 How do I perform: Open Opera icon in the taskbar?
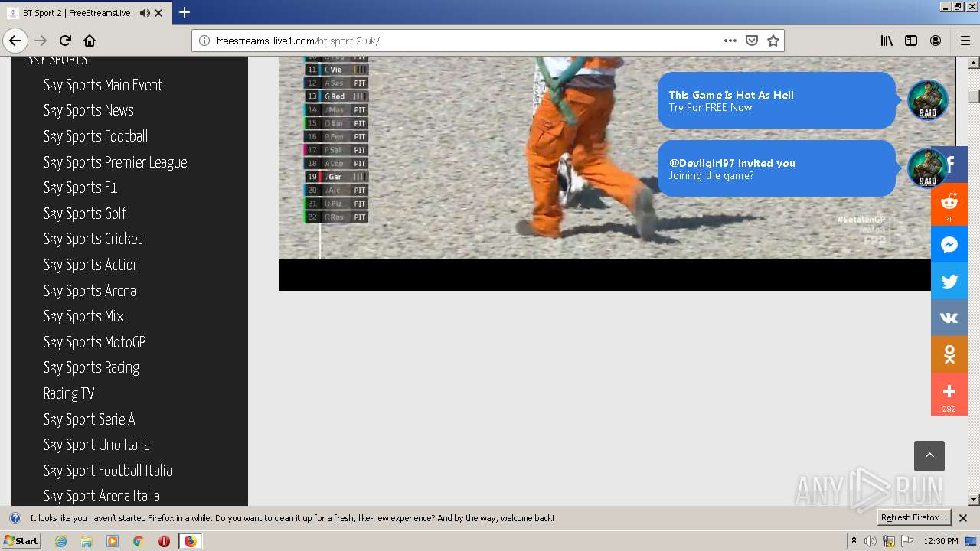click(x=164, y=541)
